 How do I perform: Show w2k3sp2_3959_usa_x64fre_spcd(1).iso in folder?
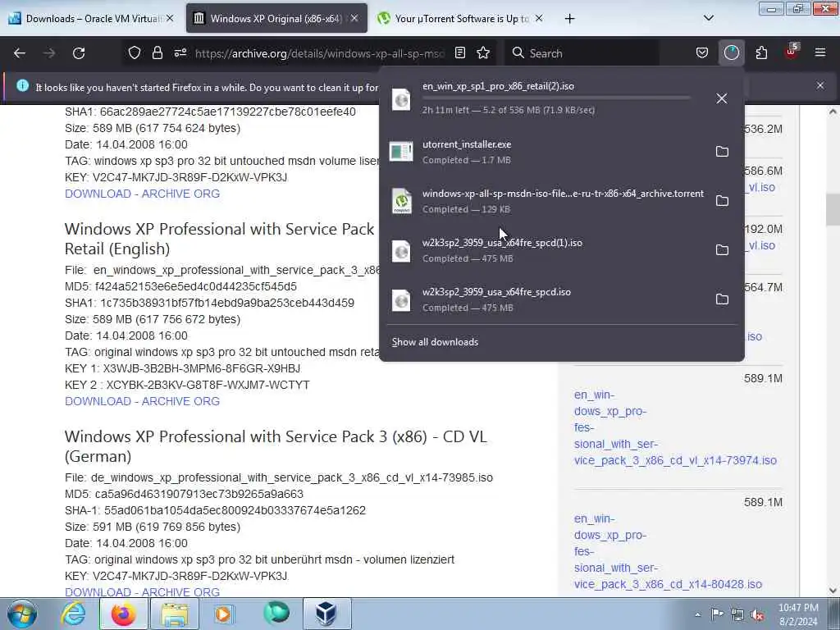tap(722, 250)
